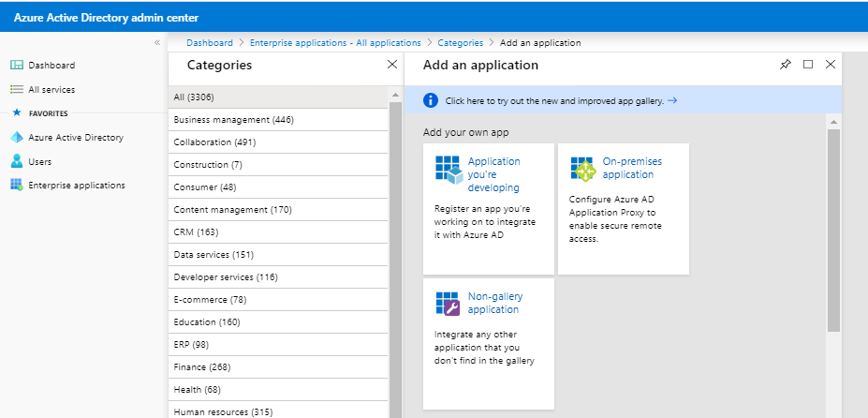Click the Dashboard icon in sidebar
The height and width of the screenshot is (418, 868).
pos(16,66)
